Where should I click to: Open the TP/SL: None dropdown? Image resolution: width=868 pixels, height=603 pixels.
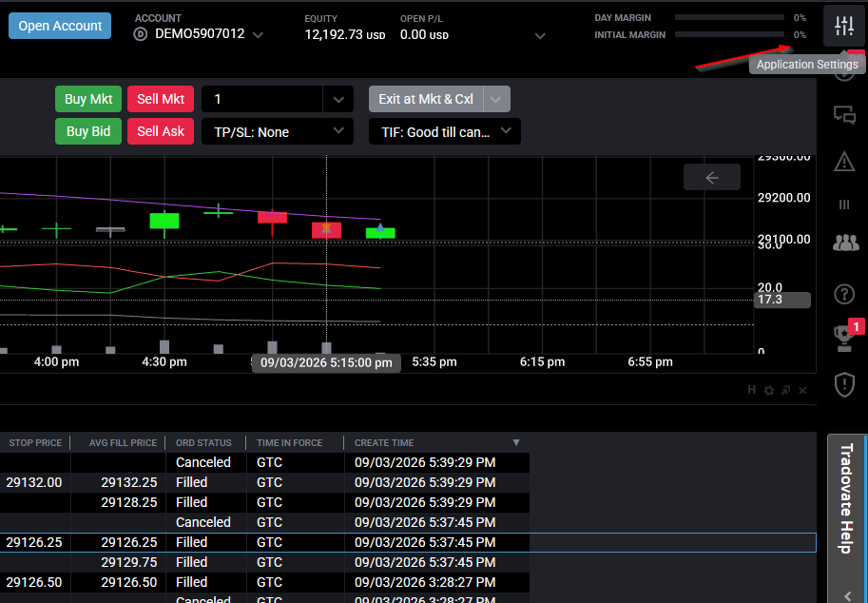click(x=278, y=132)
